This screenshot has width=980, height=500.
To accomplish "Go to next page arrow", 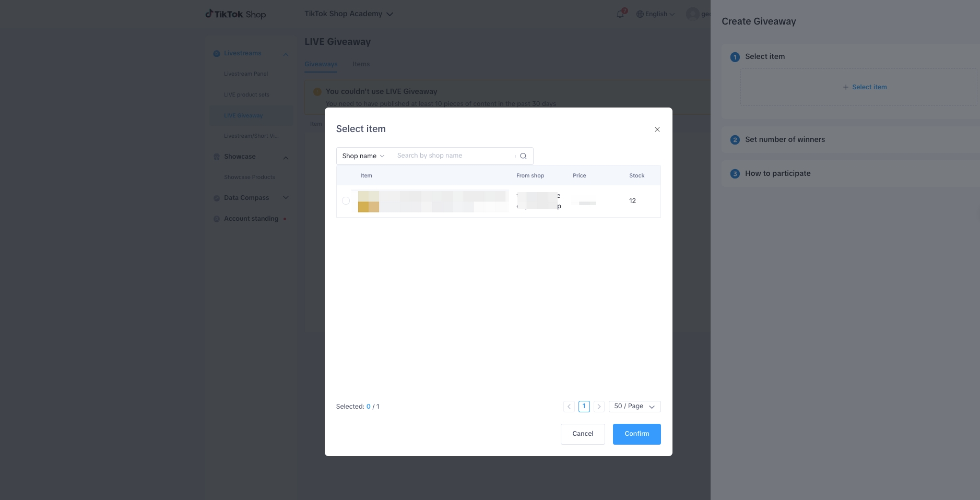I will 599,407.
